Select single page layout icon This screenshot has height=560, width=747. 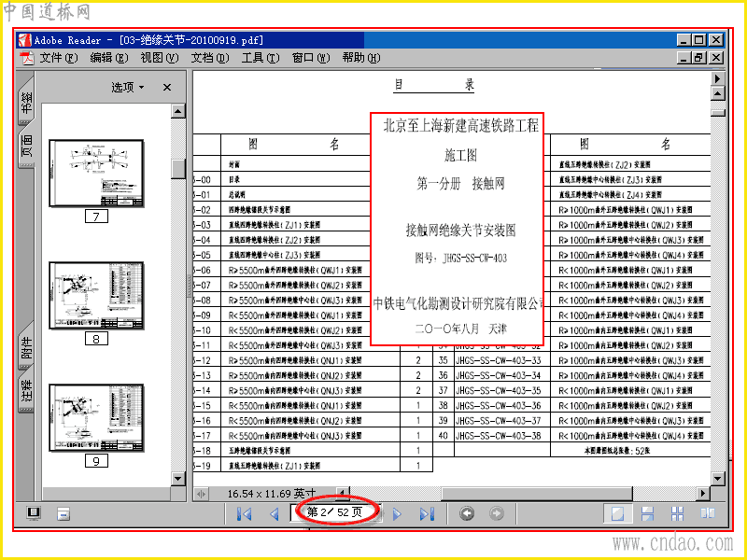(x=617, y=513)
